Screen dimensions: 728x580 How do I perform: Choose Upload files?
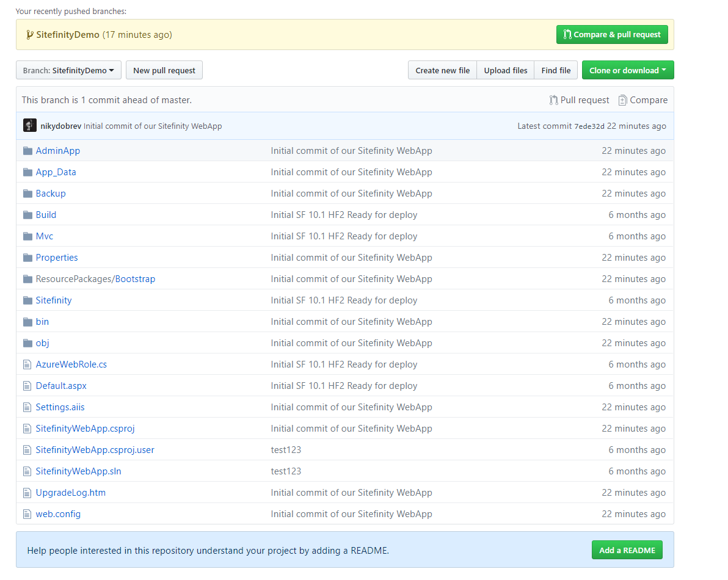coord(505,70)
